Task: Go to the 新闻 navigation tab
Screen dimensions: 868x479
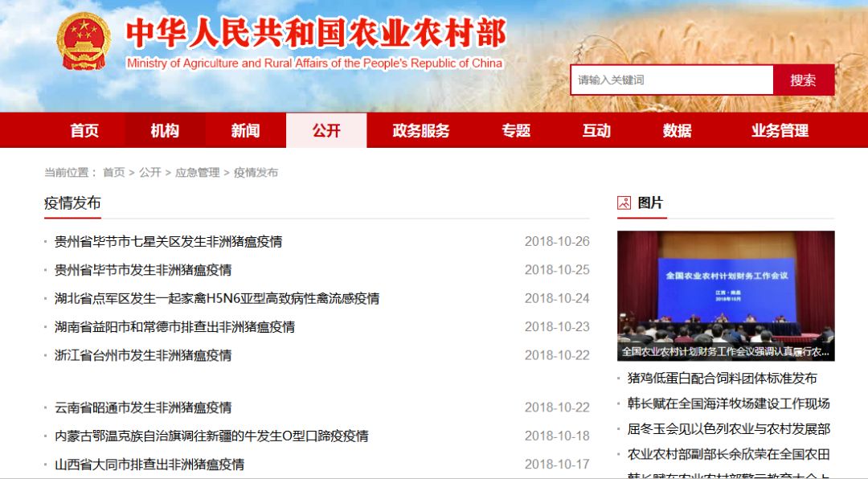Action: (x=245, y=131)
